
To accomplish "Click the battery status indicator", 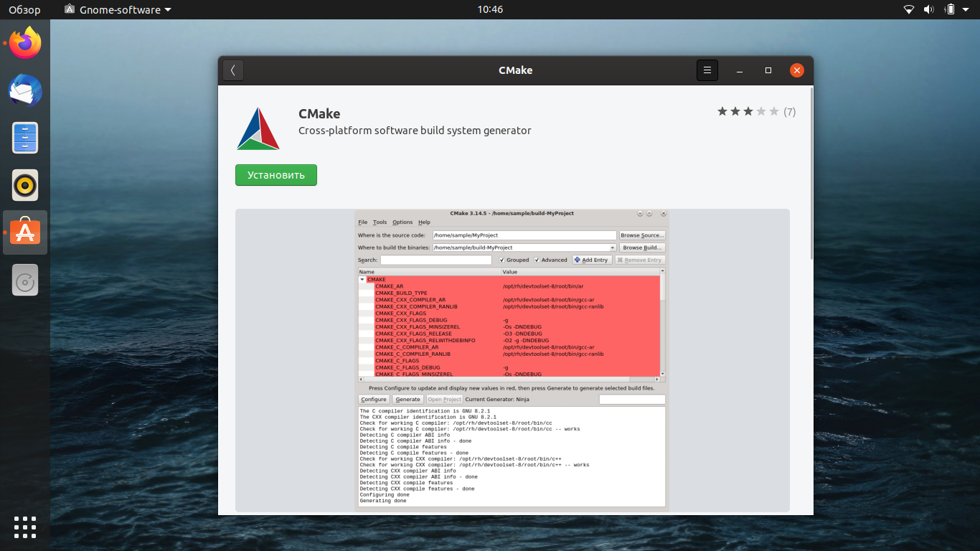I will pos(950,9).
